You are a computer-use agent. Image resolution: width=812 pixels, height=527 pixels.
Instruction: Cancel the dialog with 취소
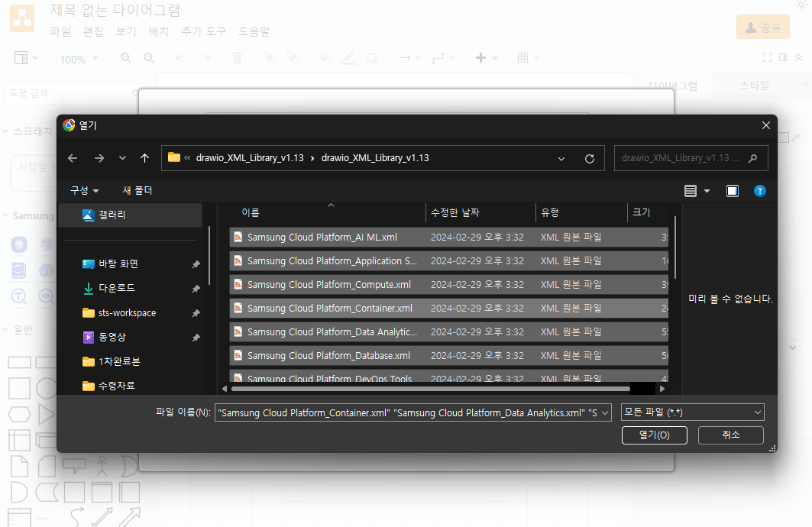pos(731,435)
